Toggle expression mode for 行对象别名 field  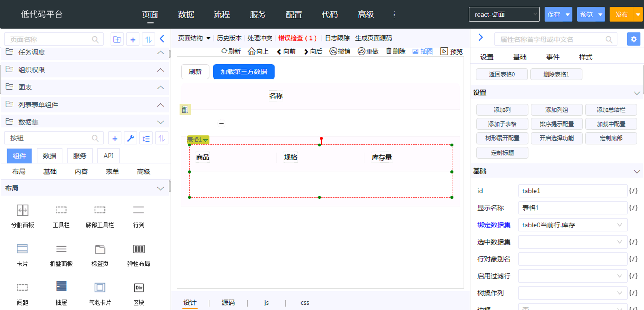click(x=633, y=259)
